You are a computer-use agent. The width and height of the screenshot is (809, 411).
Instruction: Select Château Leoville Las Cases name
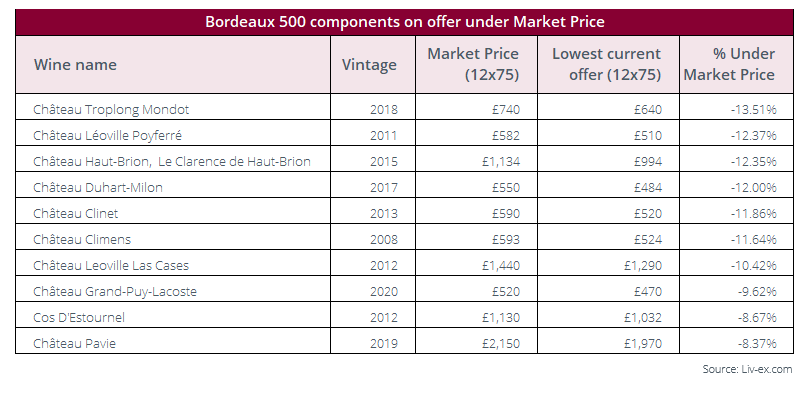click(x=111, y=266)
